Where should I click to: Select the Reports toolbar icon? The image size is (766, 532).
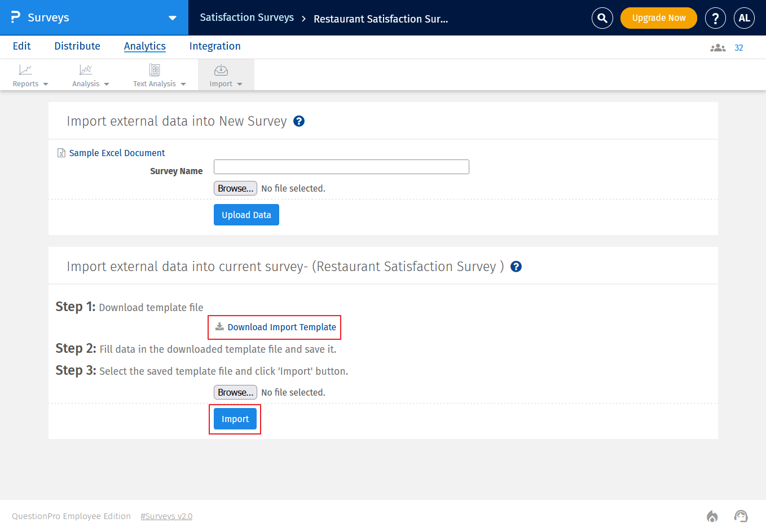[25, 70]
